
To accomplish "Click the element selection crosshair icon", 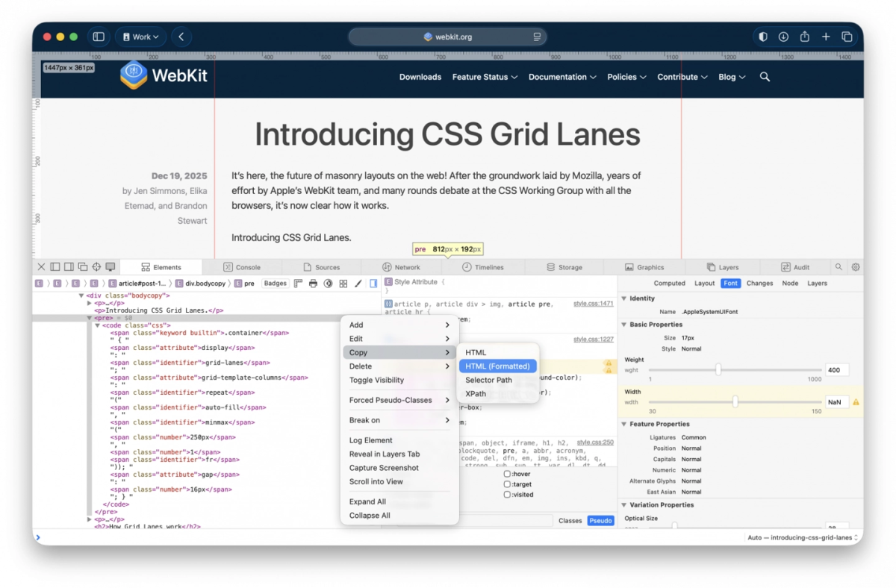I will point(96,267).
